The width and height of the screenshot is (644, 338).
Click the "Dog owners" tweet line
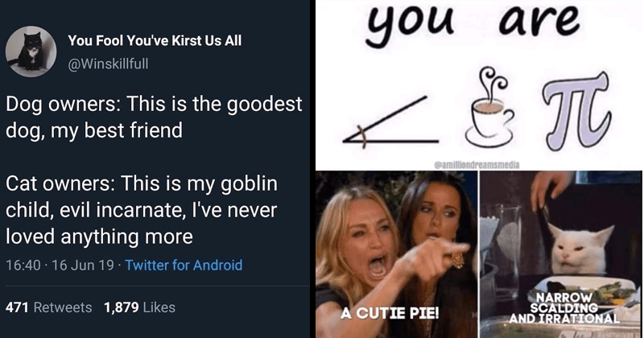154,117
